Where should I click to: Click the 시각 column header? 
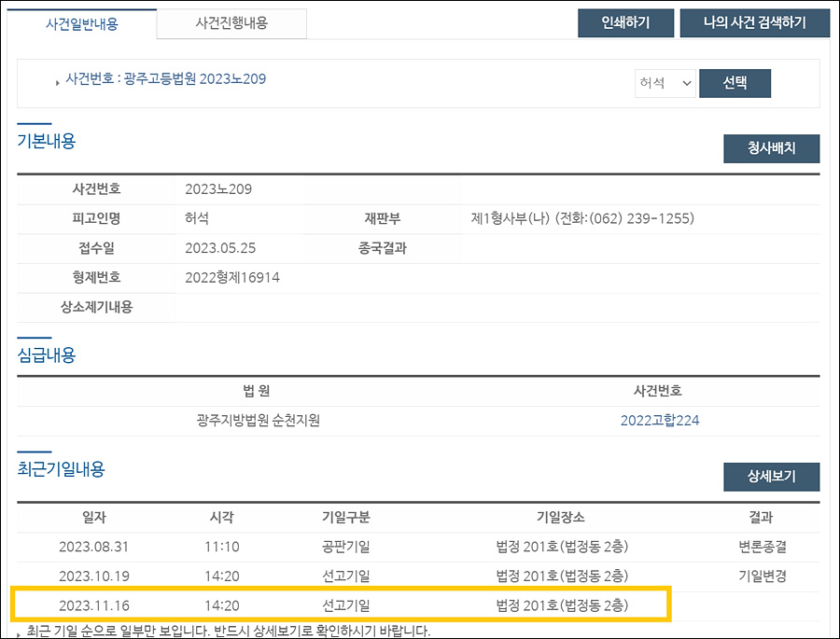(222, 518)
